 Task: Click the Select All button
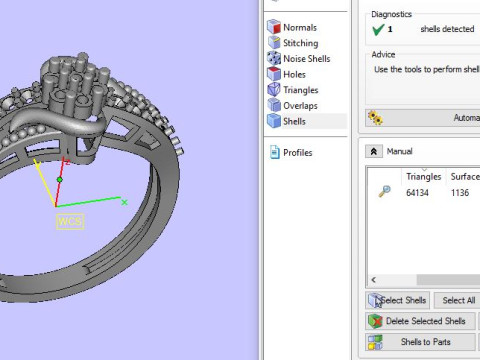click(x=458, y=300)
